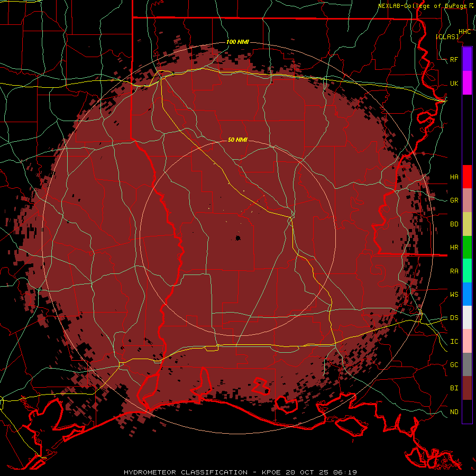The image size is (476, 476).
Task: Click the HR legend label text
Action: (454, 248)
